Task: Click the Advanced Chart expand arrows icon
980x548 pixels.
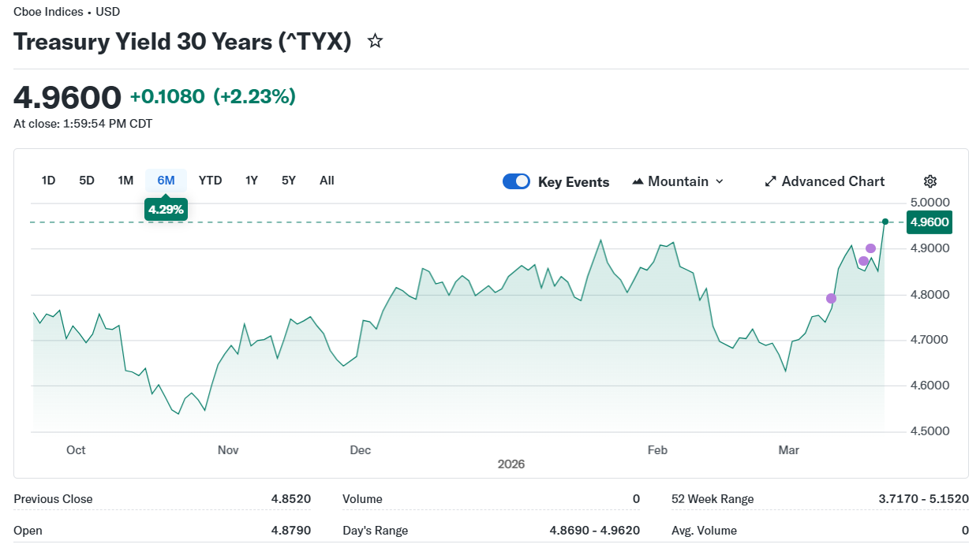Action: coord(771,181)
